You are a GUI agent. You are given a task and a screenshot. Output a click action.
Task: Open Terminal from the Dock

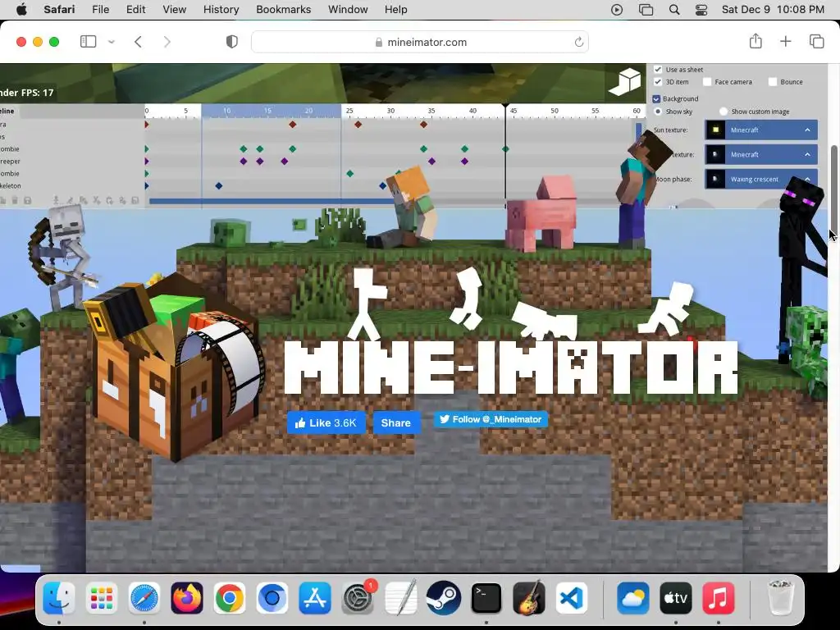point(486,598)
